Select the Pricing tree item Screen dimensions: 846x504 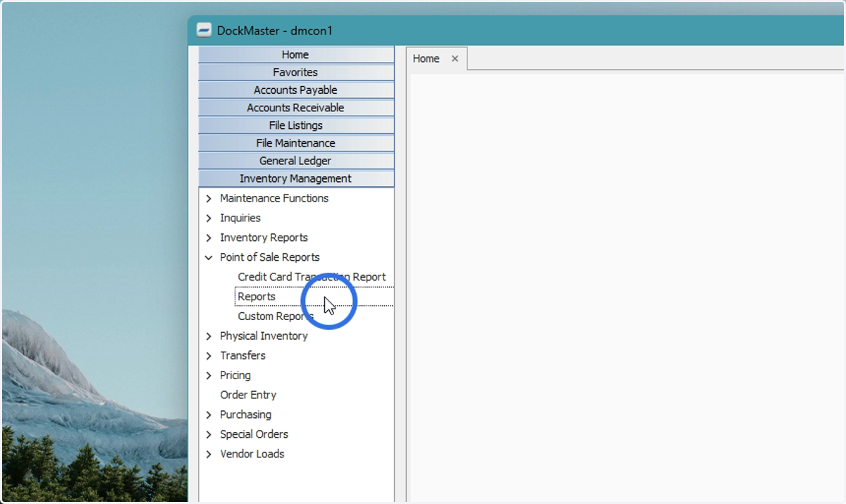point(235,375)
